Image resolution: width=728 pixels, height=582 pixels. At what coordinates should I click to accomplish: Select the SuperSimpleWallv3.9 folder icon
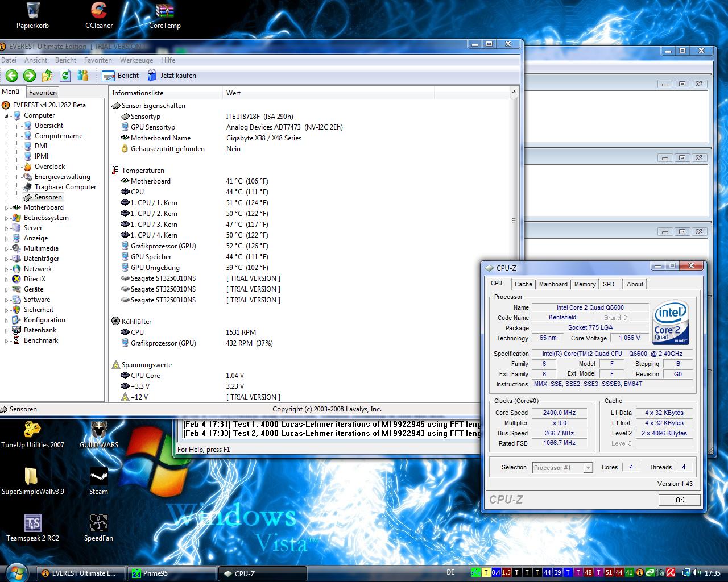click(x=32, y=481)
